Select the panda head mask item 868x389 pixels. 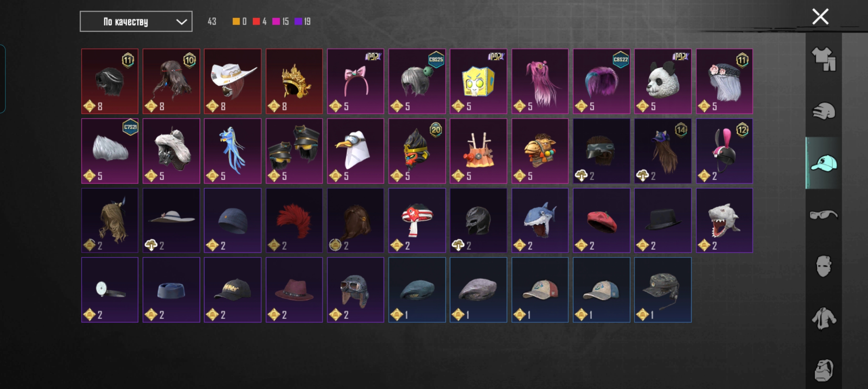tap(663, 81)
